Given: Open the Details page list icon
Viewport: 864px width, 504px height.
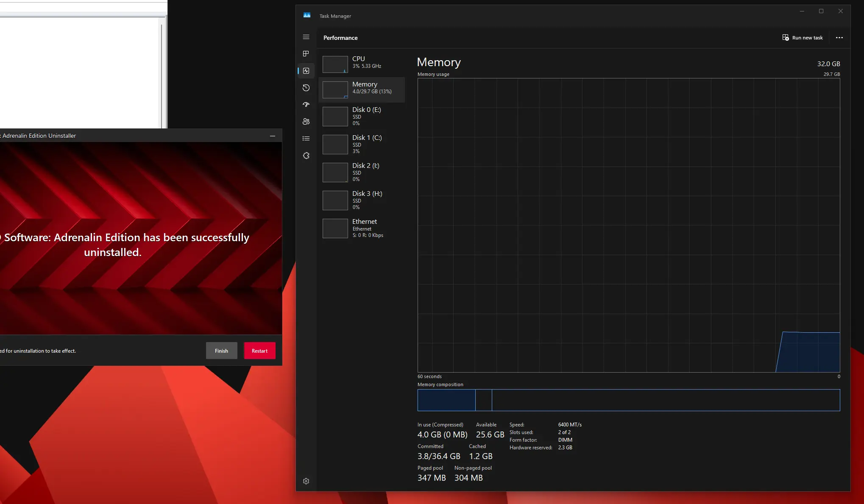Looking at the screenshot, I should pos(306,139).
